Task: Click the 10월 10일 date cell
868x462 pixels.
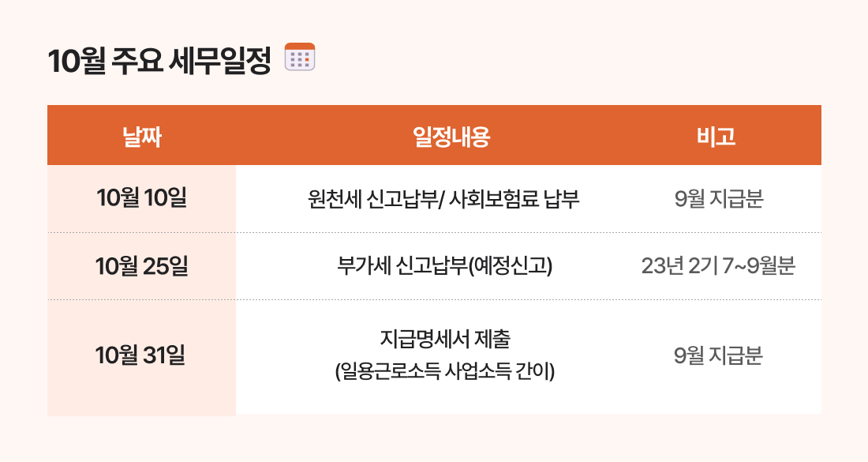Action: coord(141,198)
